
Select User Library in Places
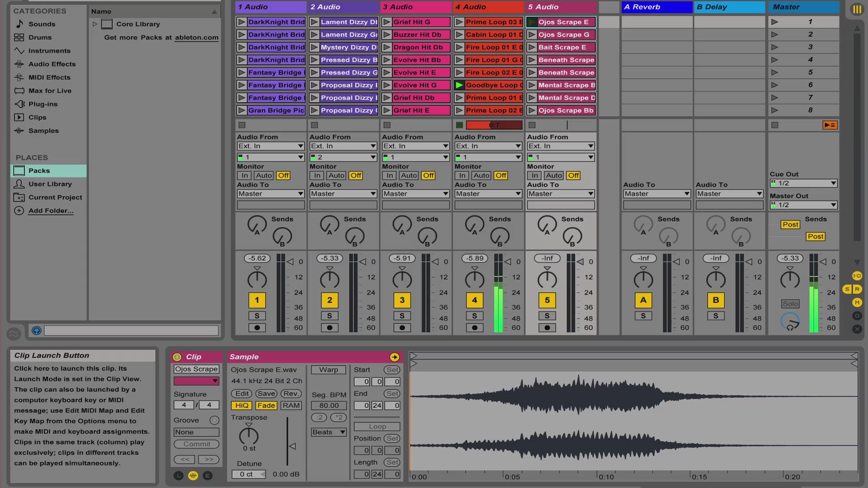pyautogui.click(x=50, y=184)
